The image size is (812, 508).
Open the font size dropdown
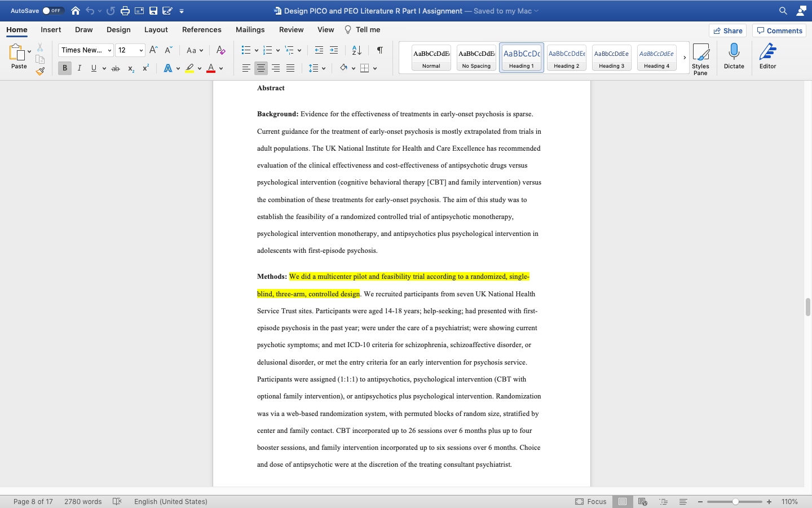141,50
